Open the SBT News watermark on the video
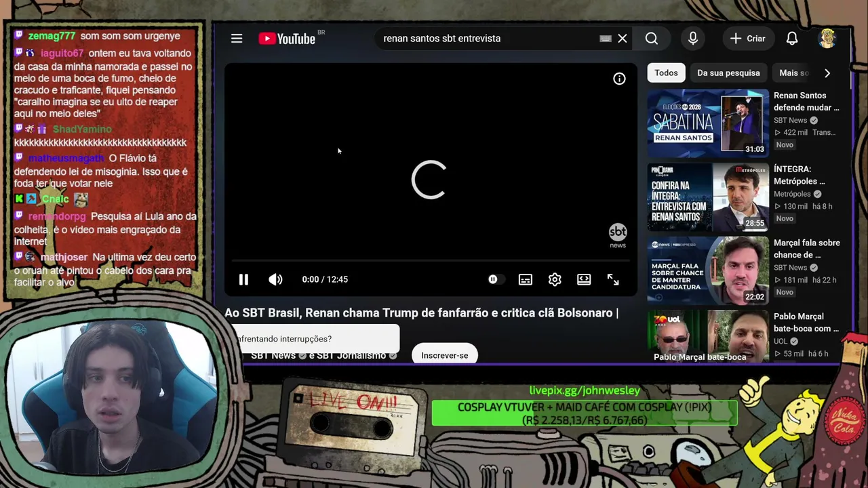The image size is (868, 488). click(x=618, y=235)
